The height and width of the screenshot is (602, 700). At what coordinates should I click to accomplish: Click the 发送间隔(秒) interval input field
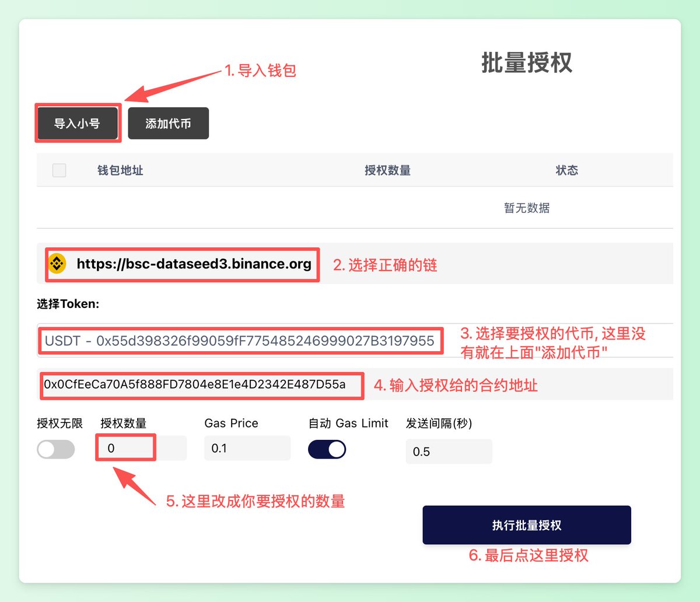tap(449, 452)
